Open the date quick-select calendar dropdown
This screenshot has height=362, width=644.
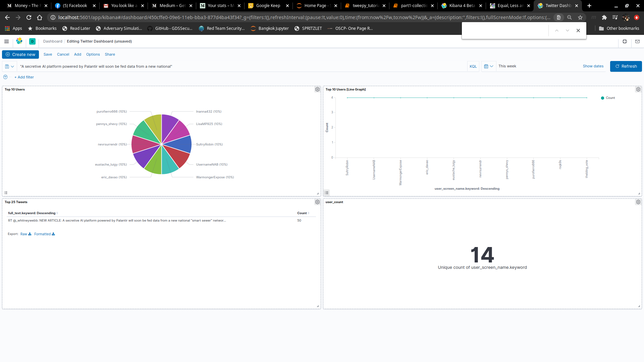pyautogui.click(x=488, y=66)
